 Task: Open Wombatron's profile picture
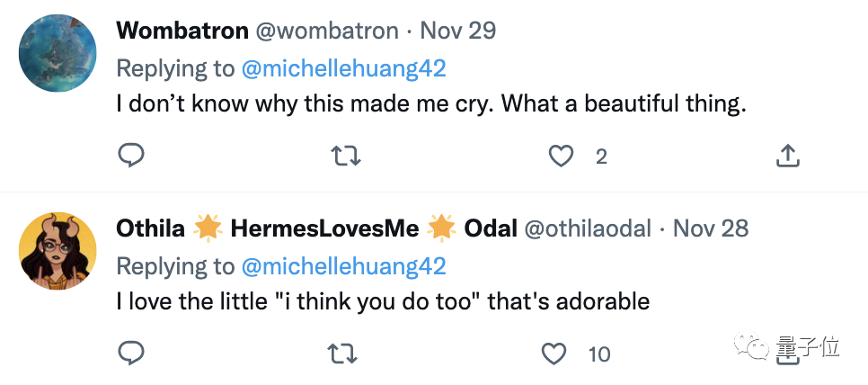(x=58, y=50)
